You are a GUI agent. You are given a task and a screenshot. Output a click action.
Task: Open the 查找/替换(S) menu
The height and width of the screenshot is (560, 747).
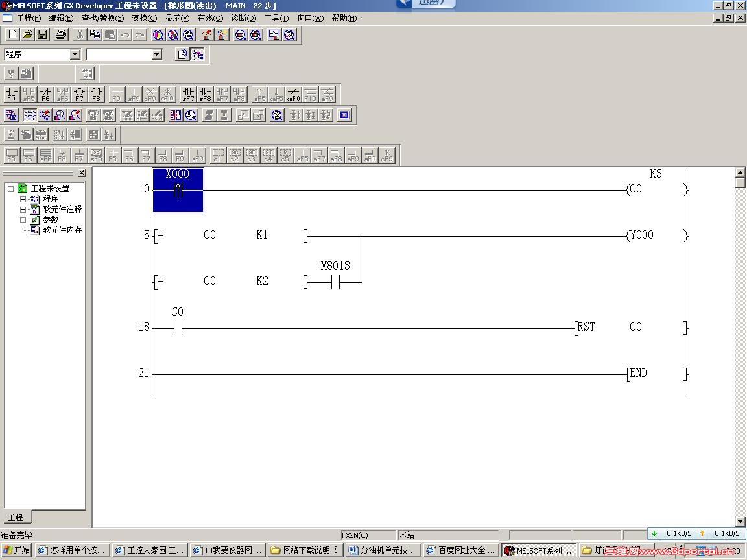click(102, 18)
